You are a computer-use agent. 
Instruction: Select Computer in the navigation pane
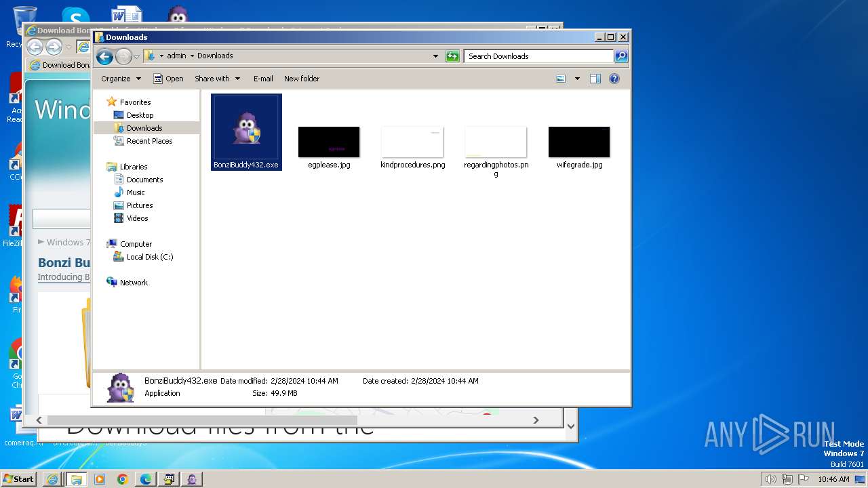136,244
